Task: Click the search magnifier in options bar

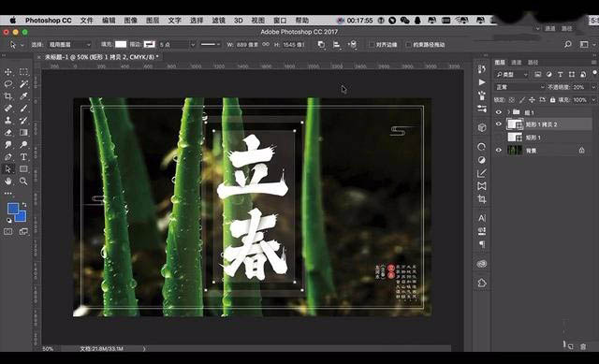Action: pyautogui.click(x=568, y=44)
